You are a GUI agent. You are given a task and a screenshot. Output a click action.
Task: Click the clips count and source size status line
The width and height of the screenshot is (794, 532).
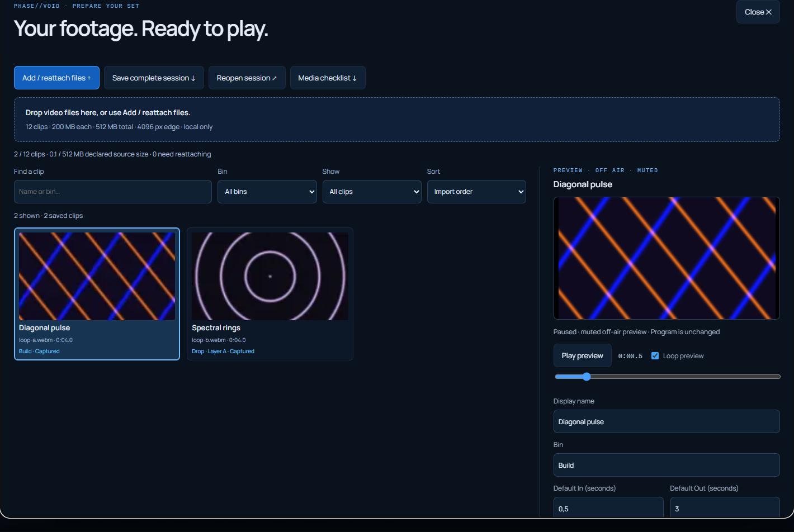tap(112, 154)
